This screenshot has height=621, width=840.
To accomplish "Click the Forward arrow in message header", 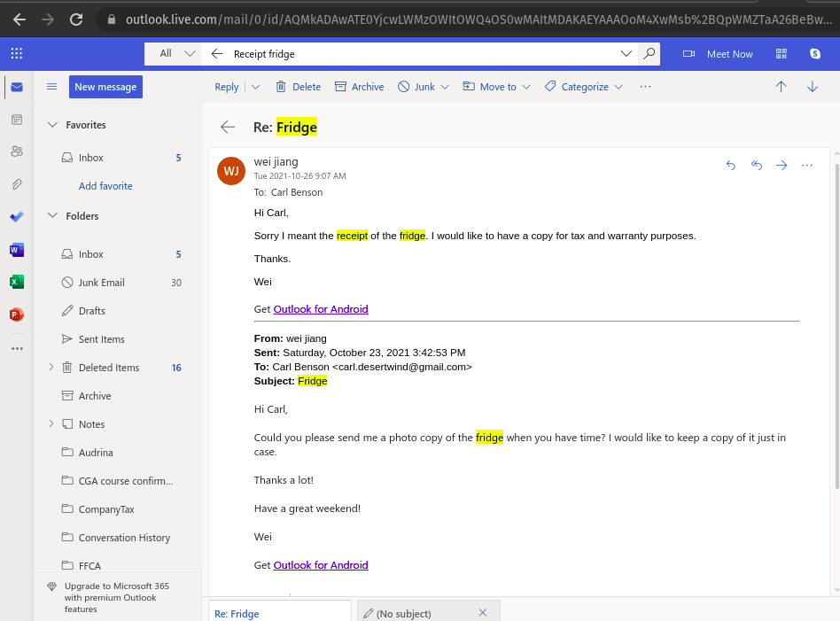I will [x=782, y=165].
